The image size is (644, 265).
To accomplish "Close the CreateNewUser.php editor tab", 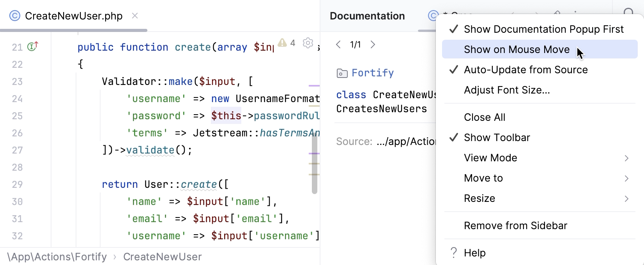I will (x=135, y=16).
